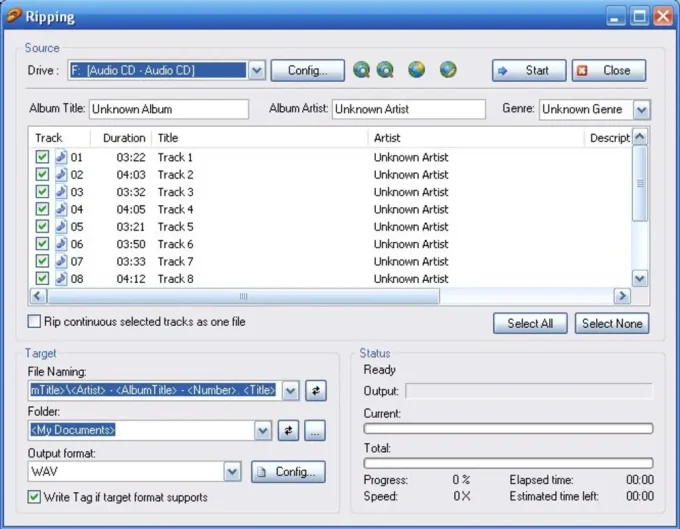
Task: Open the Output format dropdown
Action: click(x=232, y=472)
